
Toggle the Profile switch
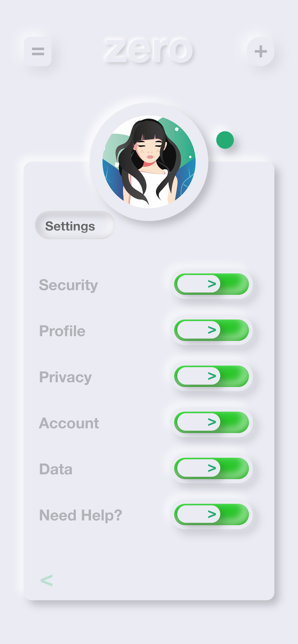[212, 330]
